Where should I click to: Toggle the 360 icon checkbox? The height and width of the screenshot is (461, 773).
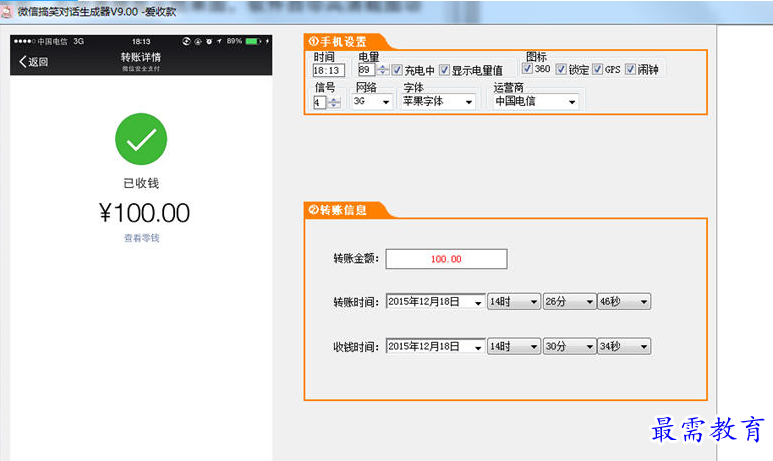pyautogui.click(x=527, y=69)
